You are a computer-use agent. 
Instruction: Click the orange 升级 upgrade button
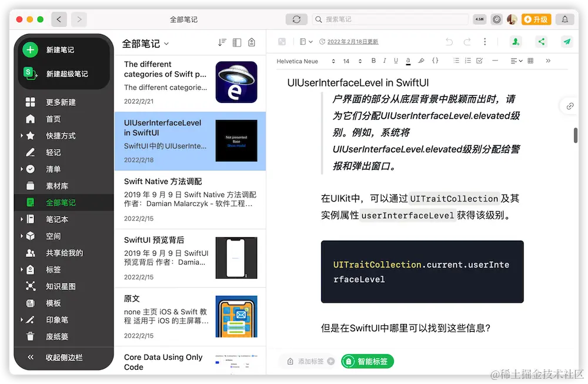[x=536, y=19]
